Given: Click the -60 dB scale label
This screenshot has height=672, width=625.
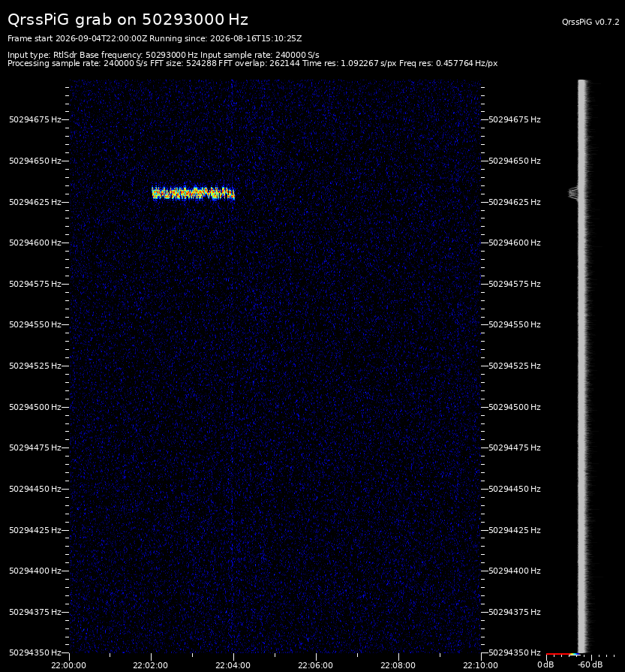Looking at the screenshot, I should click(x=590, y=664).
